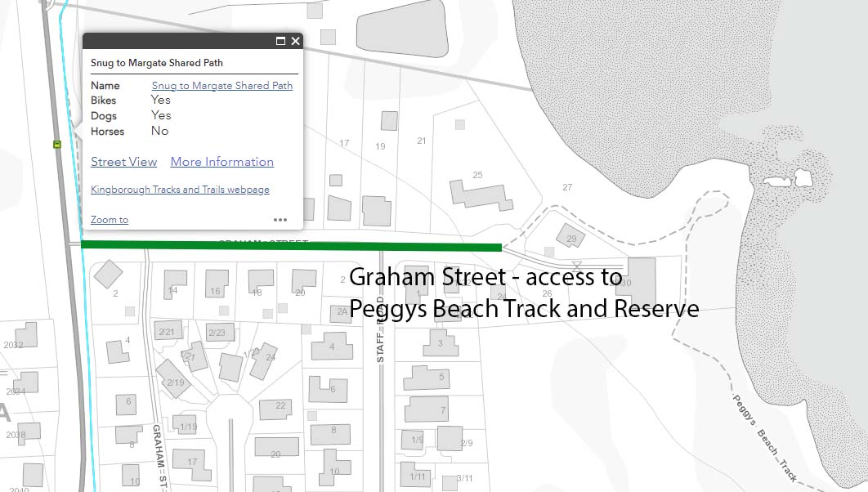Dock the popup using its dock icon

coord(281,40)
